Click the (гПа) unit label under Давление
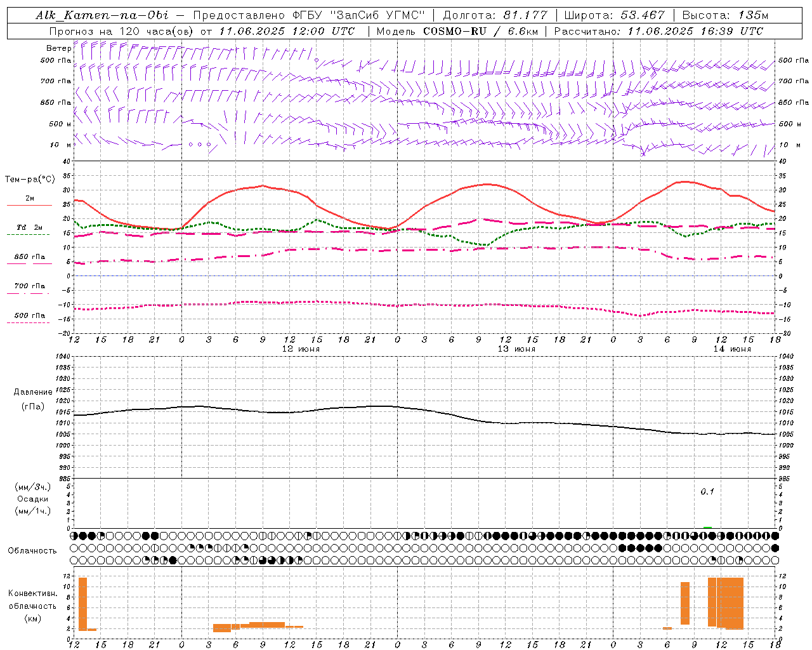812x650 pixels. tap(33, 406)
